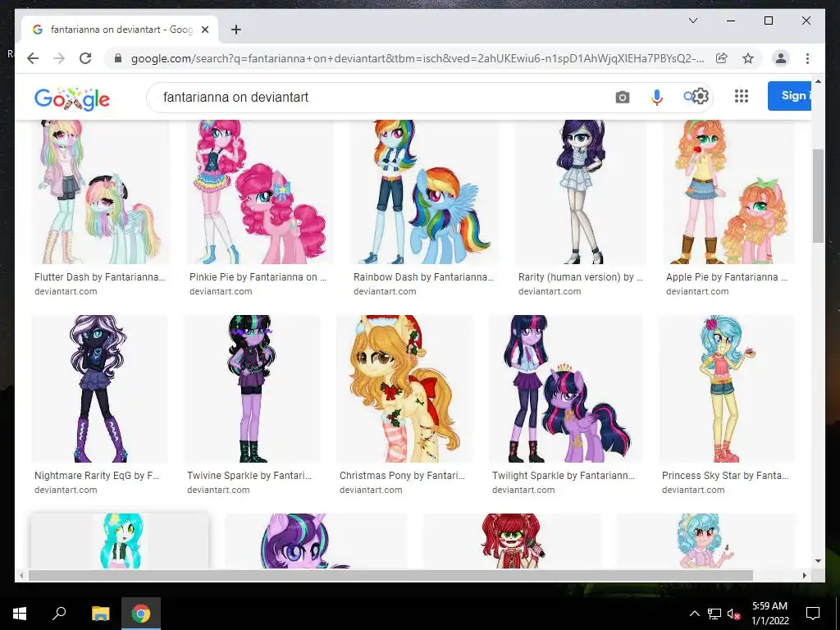This screenshot has width=840, height=630.
Task: Click 'Rainbow Dash by Fantarianna' caption
Action: pyautogui.click(x=424, y=277)
